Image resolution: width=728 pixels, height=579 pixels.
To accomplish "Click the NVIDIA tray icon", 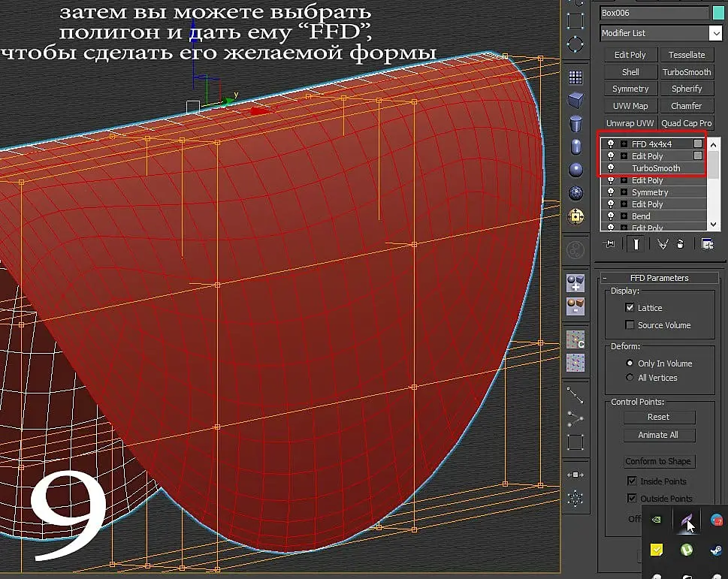I will pyautogui.click(x=656, y=520).
